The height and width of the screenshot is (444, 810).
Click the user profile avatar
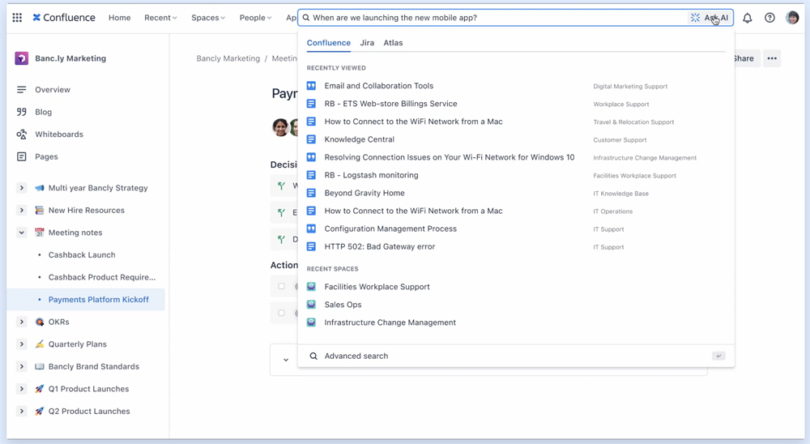[792, 18]
